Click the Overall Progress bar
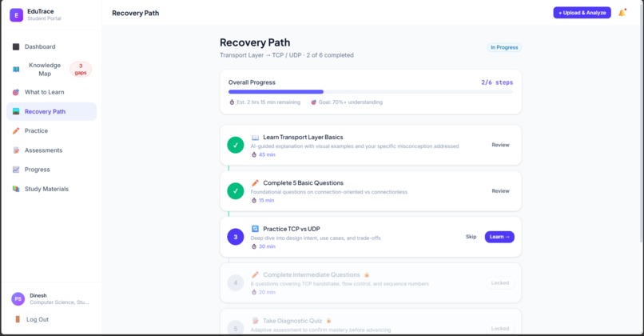644x336 pixels. pyautogui.click(x=371, y=92)
